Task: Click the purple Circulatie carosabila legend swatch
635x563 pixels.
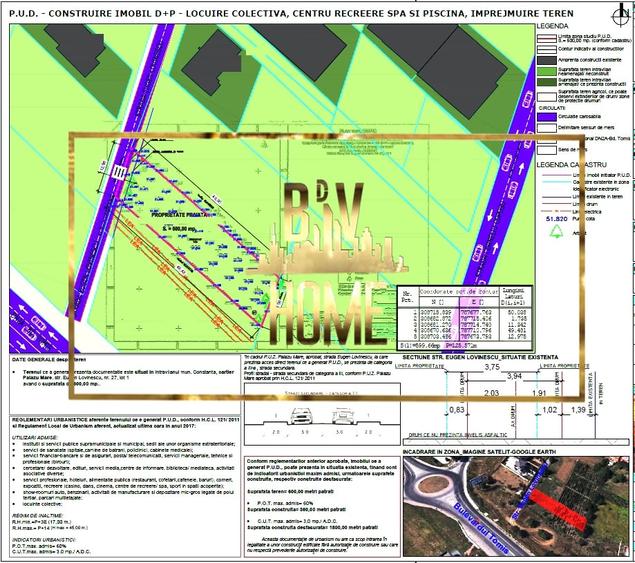Action: click(545, 116)
